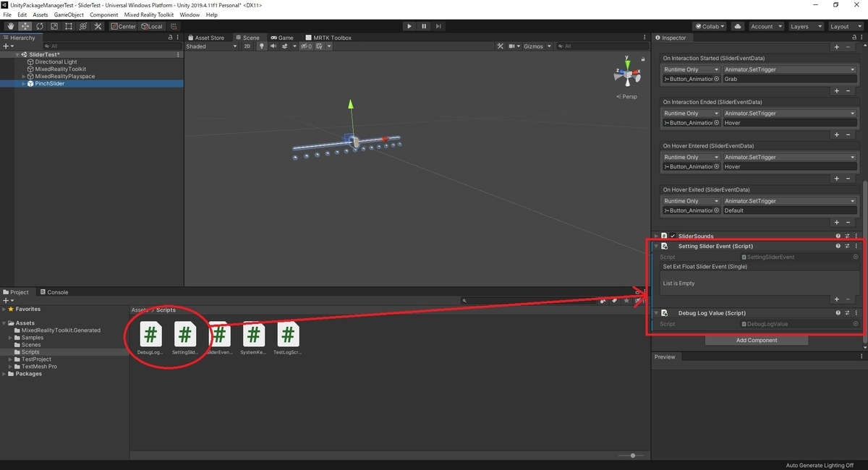This screenshot has height=470, width=868.
Task: Select the Move tool
Action: [x=24, y=26]
